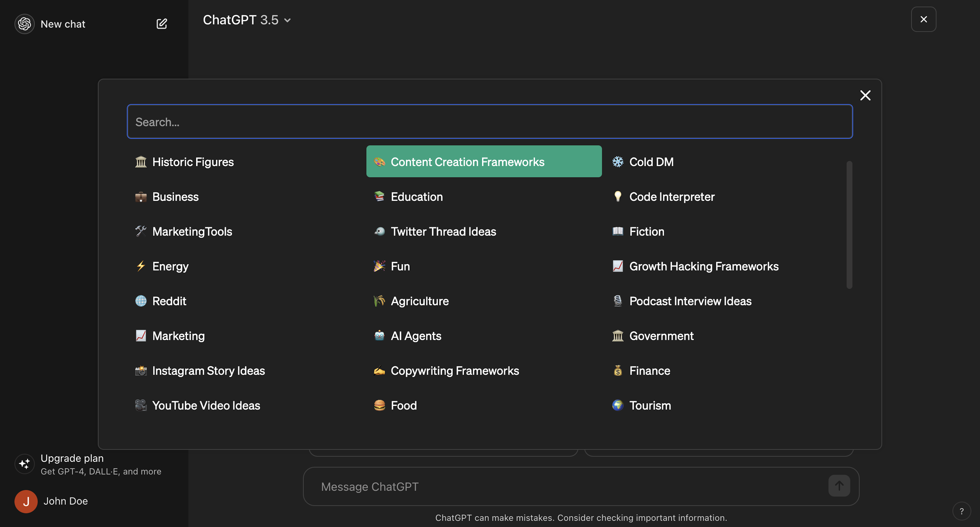Screen dimensions: 980x527
Task: Click the Cold DM snowflake icon
Action: [618, 162]
